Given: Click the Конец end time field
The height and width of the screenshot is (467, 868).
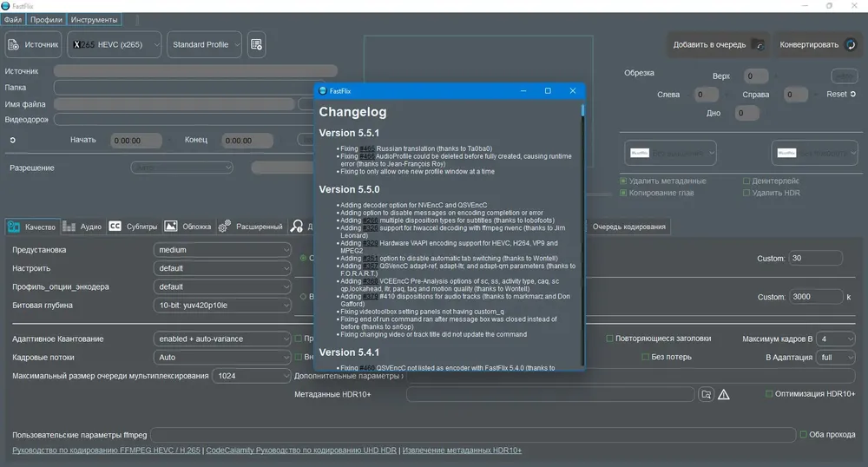Looking at the screenshot, I should point(247,141).
